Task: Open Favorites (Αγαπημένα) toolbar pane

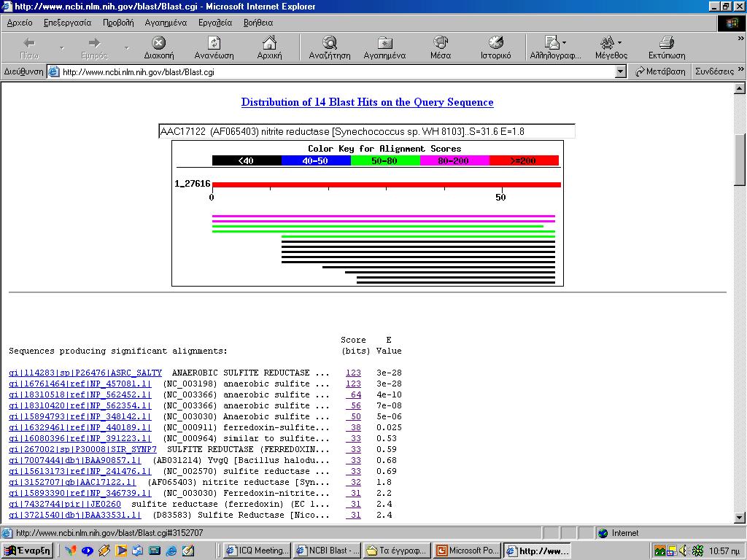Action: 384,48
